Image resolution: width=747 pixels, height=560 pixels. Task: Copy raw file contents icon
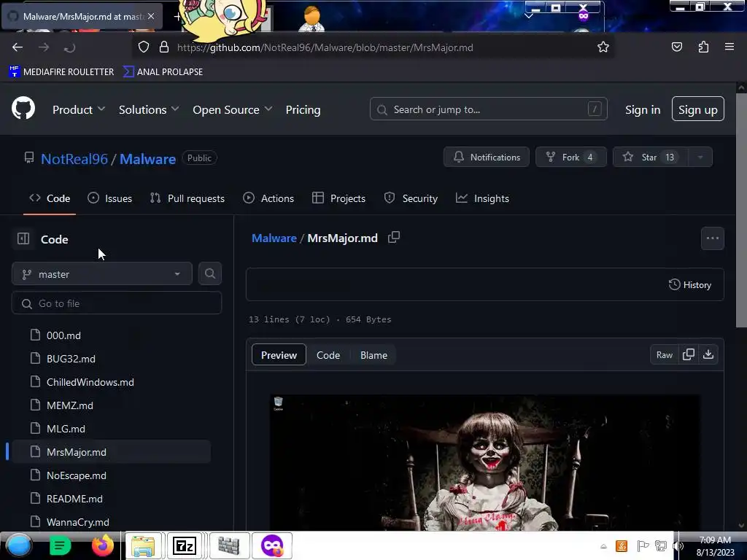tap(689, 355)
